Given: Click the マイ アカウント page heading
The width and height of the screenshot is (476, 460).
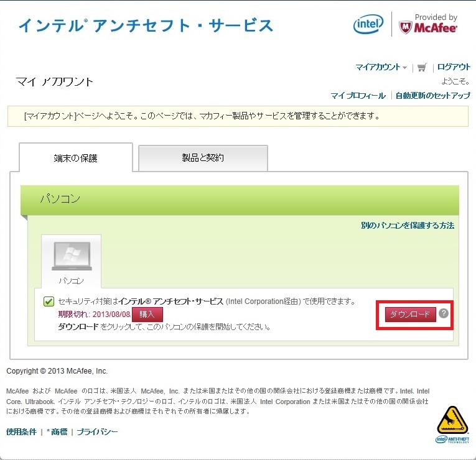Looking at the screenshot, I should [x=54, y=82].
